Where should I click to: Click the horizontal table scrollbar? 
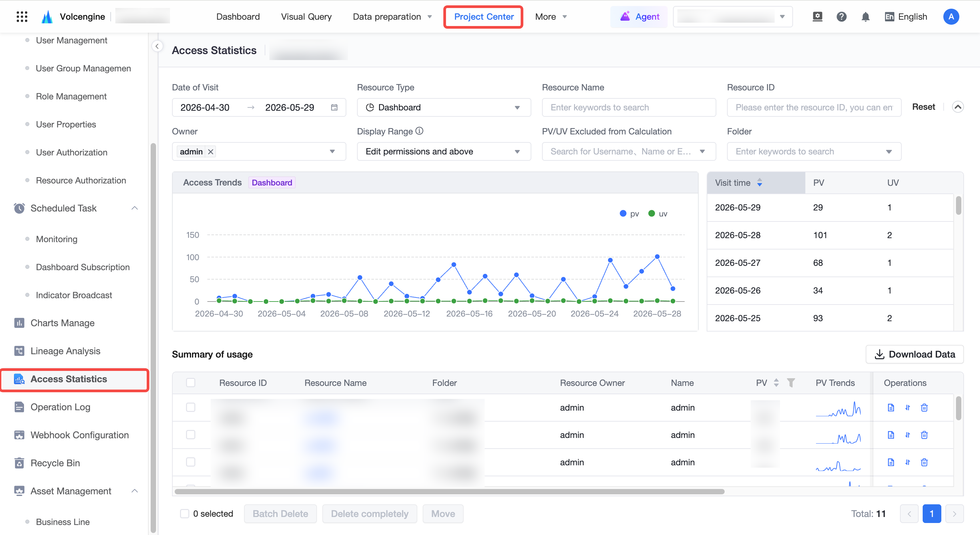[x=449, y=492]
